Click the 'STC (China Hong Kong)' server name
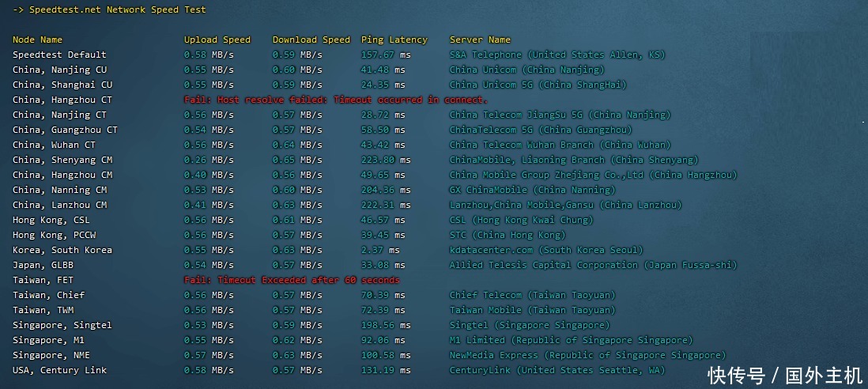Screen dimensions: 868x389 tap(508, 235)
